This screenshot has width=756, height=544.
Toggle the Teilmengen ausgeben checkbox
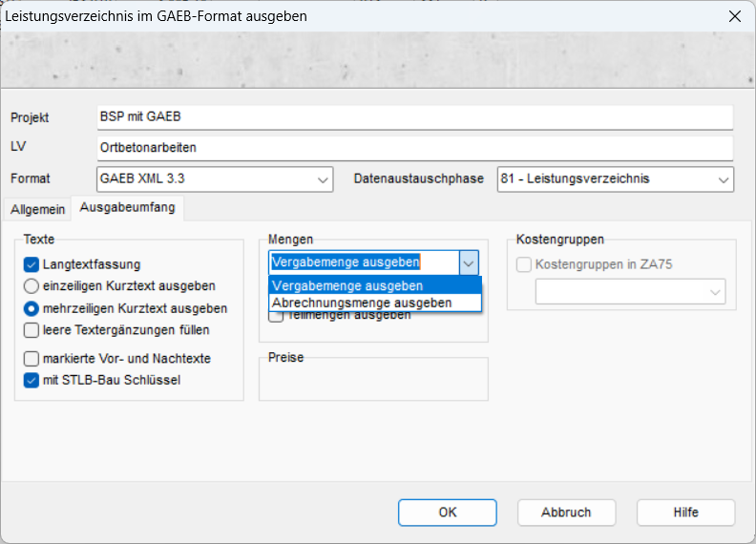tap(277, 317)
